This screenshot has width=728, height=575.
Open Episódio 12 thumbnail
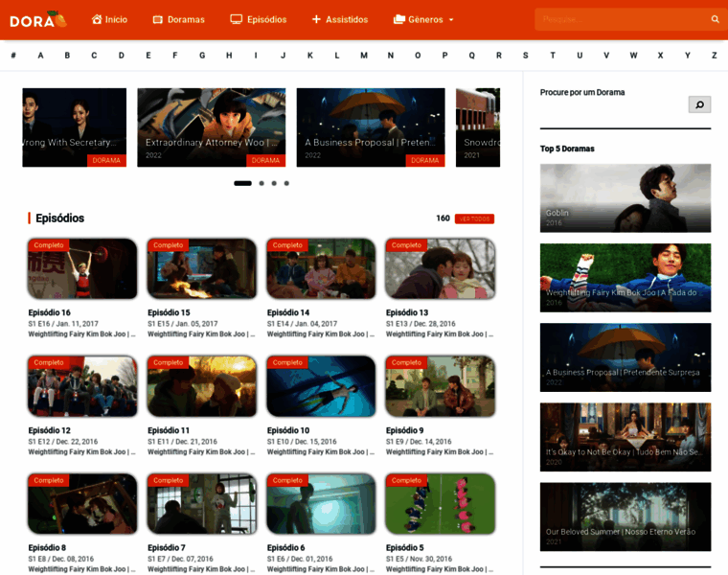tap(82, 386)
